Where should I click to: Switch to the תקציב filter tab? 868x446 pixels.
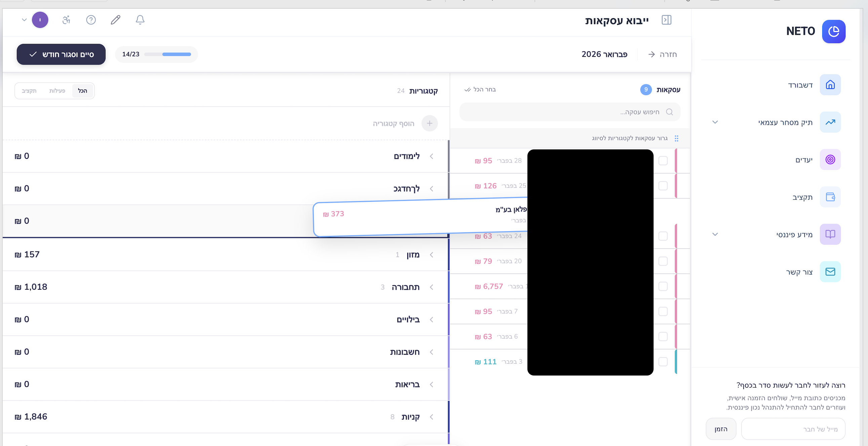[29, 91]
